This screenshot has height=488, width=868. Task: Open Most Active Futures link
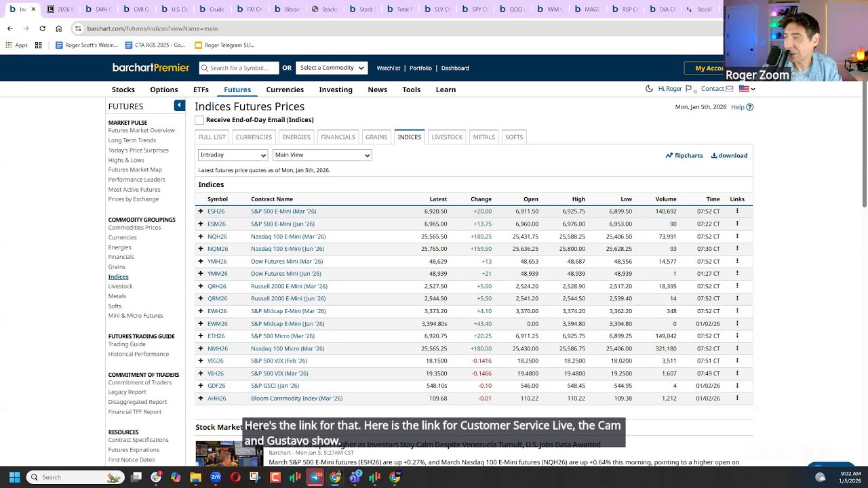pos(134,190)
